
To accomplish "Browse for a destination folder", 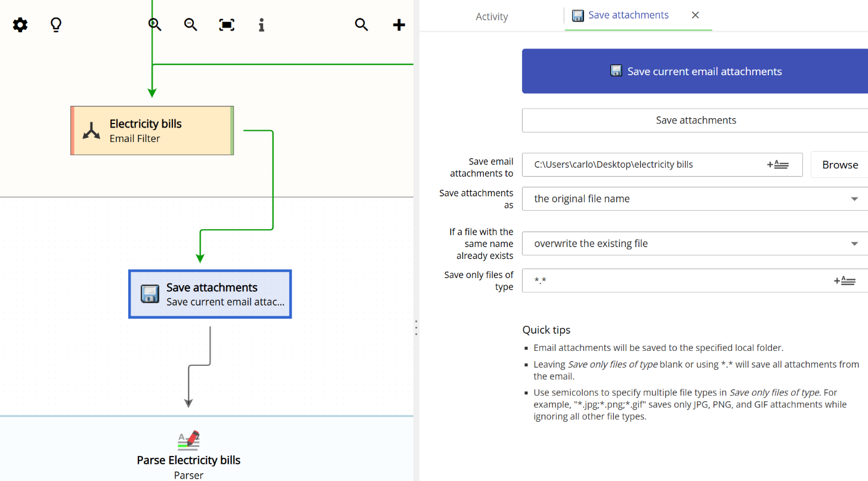I will tap(839, 164).
